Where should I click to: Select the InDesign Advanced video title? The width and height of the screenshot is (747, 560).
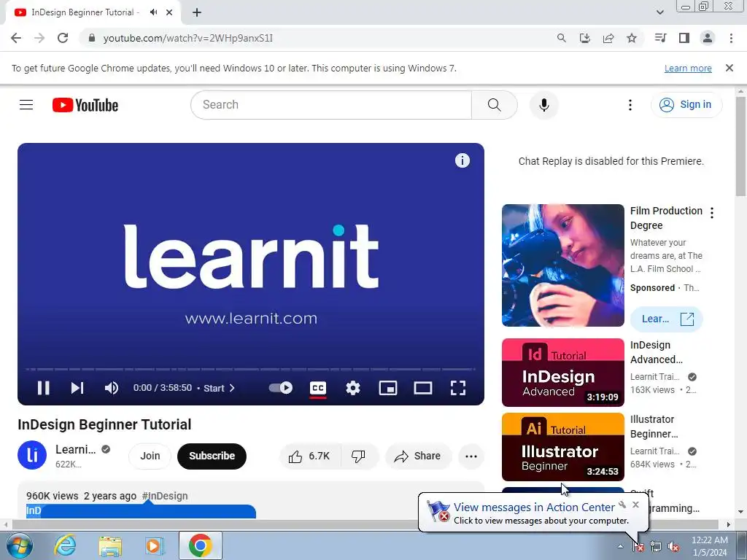657,352
